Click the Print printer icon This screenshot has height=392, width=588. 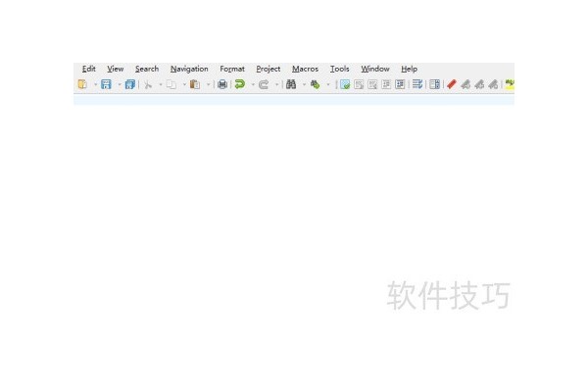pyautogui.click(x=222, y=84)
